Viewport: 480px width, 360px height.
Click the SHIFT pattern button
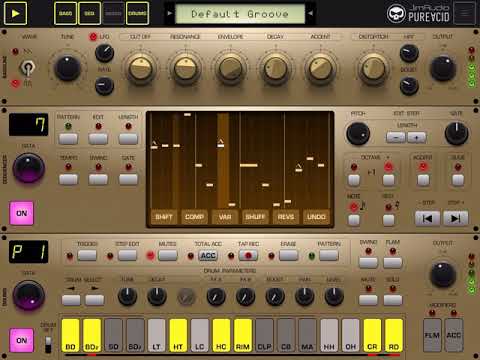point(164,217)
